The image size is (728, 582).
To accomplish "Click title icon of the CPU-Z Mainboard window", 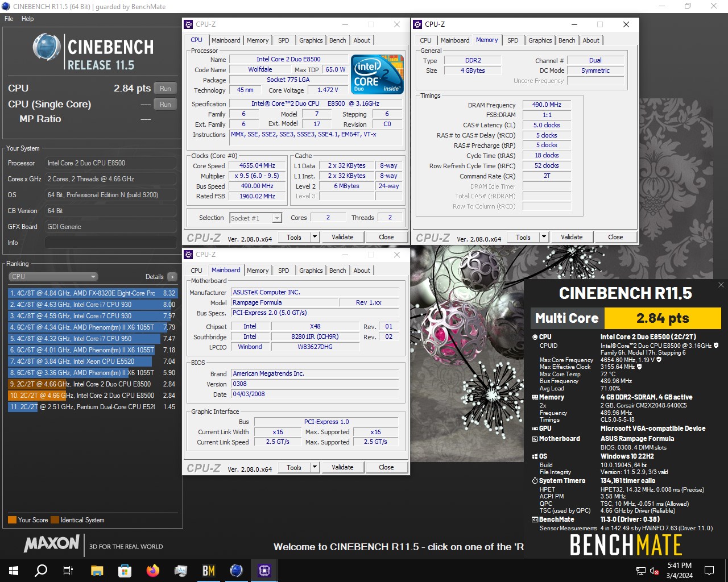I will 188,255.
